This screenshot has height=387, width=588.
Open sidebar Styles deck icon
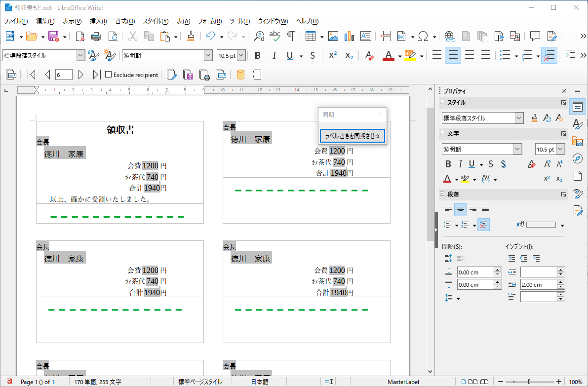pyautogui.click(x=578, y=124)
